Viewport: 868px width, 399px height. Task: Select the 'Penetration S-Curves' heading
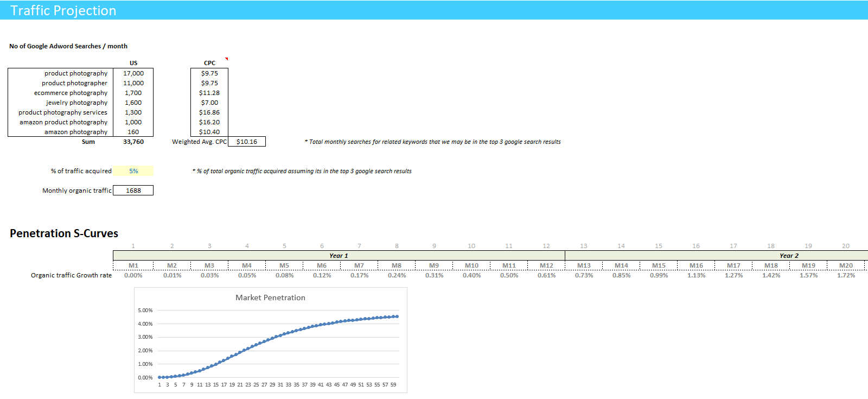click(x=64, y=233)
